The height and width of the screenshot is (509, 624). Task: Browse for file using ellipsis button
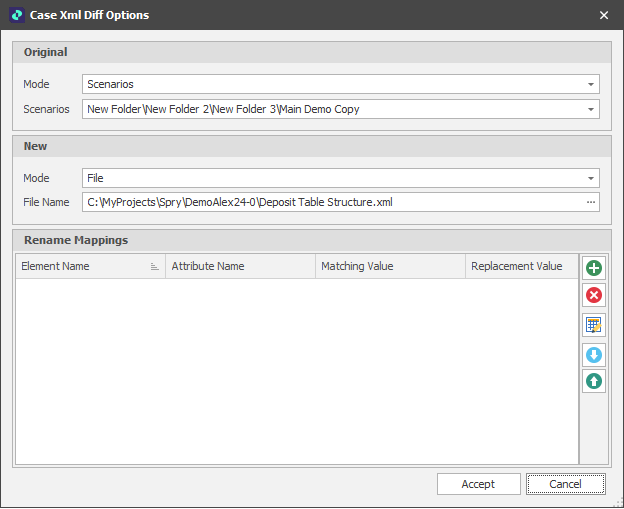pos(591,202)
